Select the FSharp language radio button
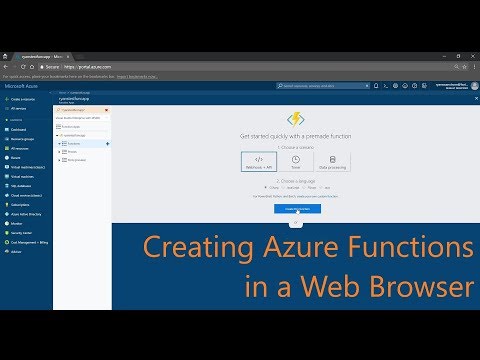The width and height of the screenshot is (480, 360). [x=304, y=188]
